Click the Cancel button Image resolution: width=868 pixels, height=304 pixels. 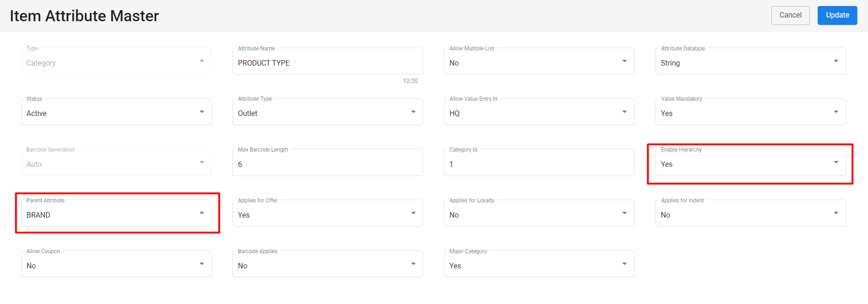pyautogui.click(x=790, y=15)
